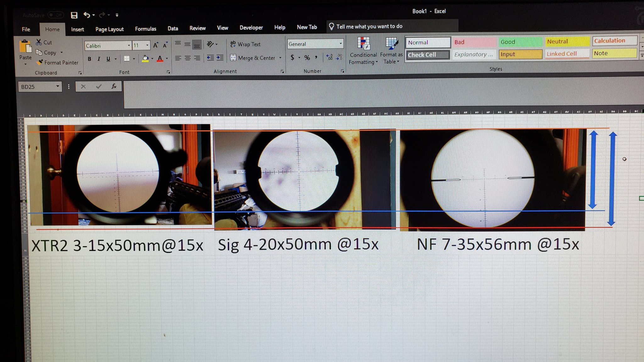Click the Increase Decimal icon
The height and width of the screenshot is (362, 644).
(x=330, y=57)
